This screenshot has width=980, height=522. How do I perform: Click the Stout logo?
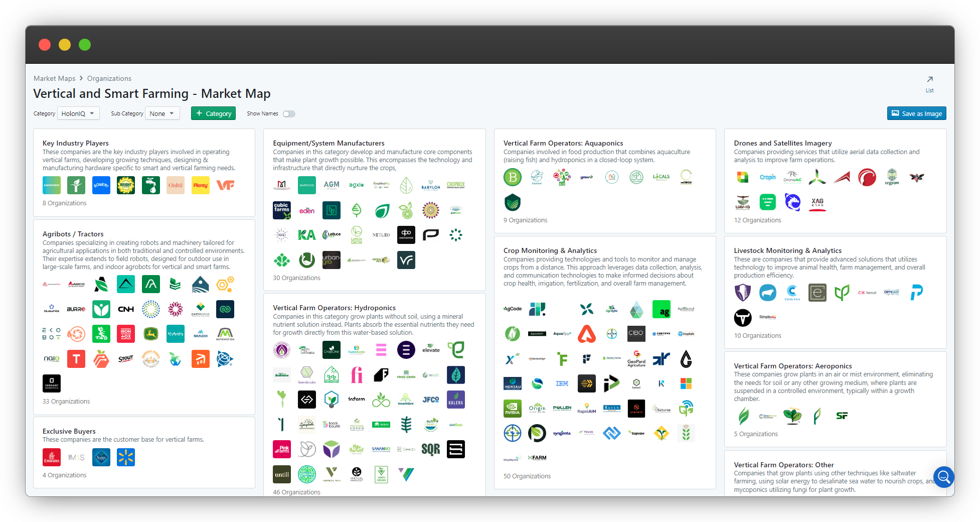point(126,359)
